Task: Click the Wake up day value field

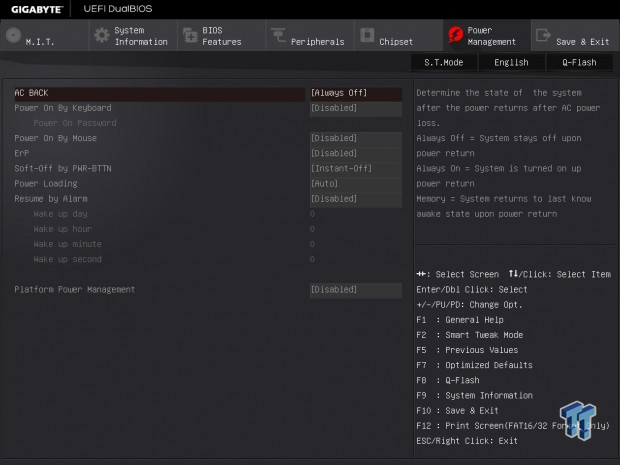Action: (x=312, y=214)
